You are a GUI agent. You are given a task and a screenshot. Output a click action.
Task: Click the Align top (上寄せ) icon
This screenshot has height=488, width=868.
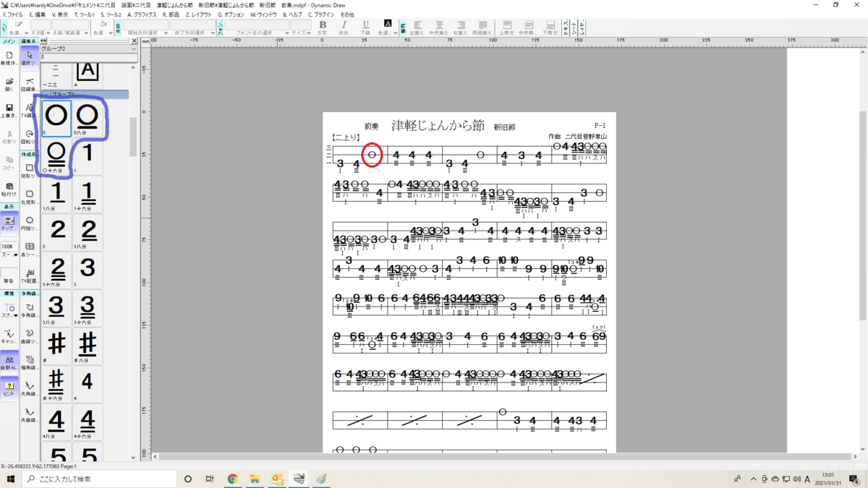click(507, 27)
